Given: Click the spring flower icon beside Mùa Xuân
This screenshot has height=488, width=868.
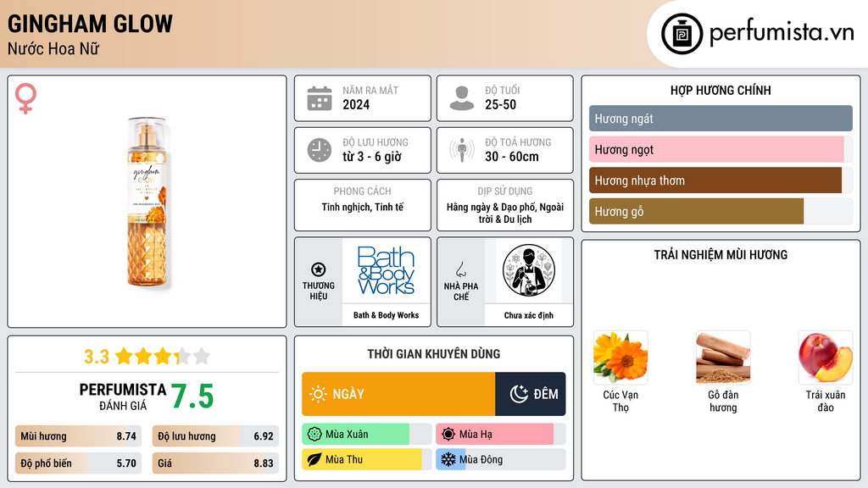Looking at the screenshot, I should pyautogui.click(x=314, y=435).
